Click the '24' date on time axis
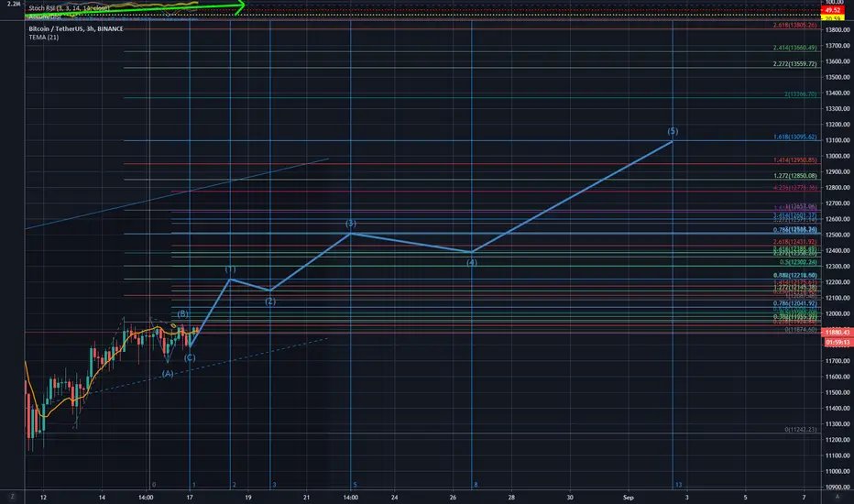This screenshot has width=854, height=504. [x=394, y=497]
